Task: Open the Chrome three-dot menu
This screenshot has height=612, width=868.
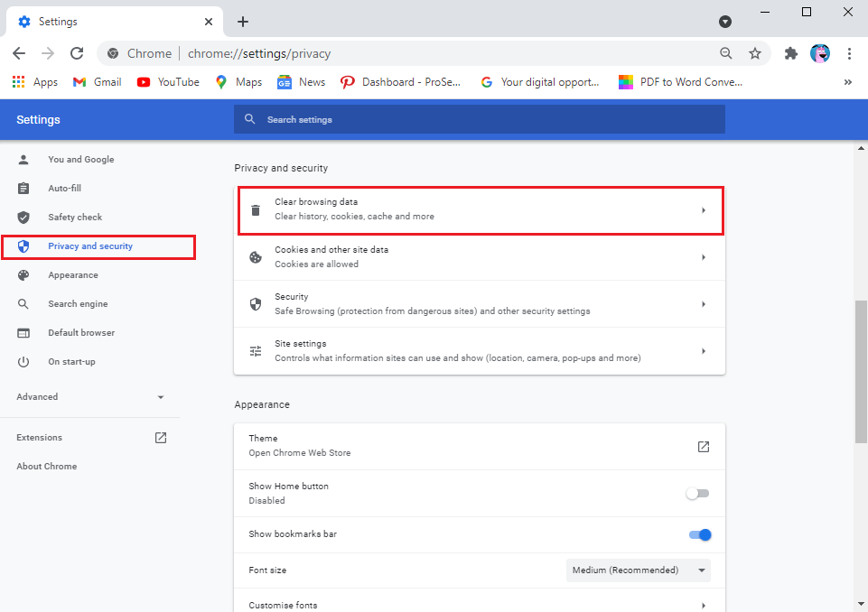Action: click(x=849, y=53)
